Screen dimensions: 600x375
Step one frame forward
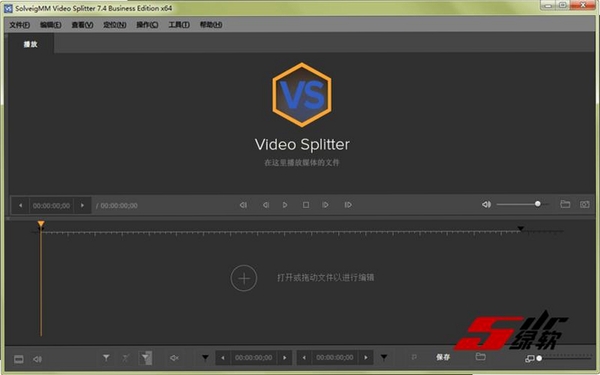[325, 205]
